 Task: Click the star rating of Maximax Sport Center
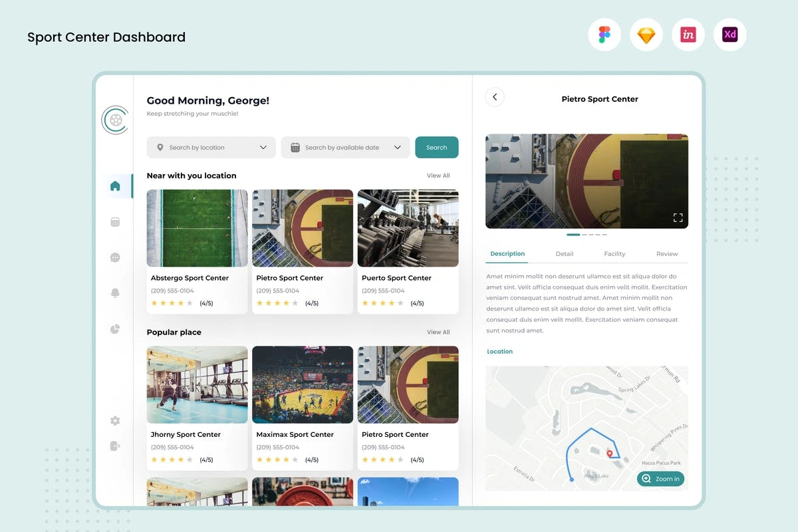tap(277, 460)
